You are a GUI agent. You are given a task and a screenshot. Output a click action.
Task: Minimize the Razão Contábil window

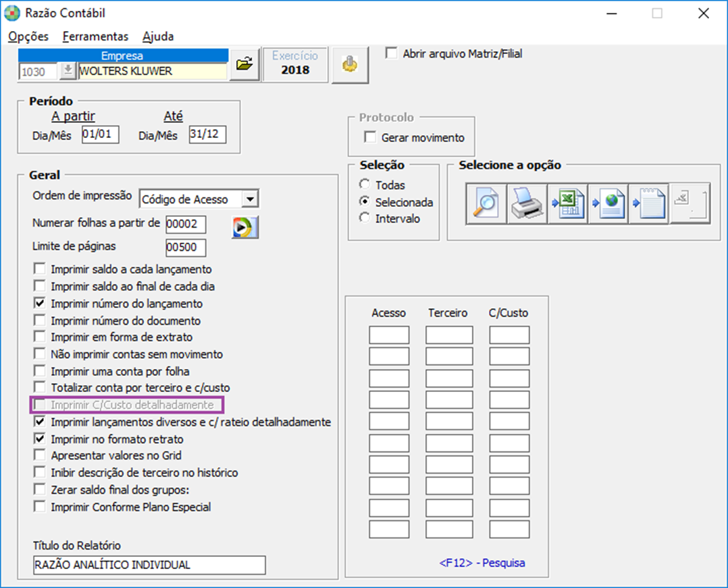(612, 13)
